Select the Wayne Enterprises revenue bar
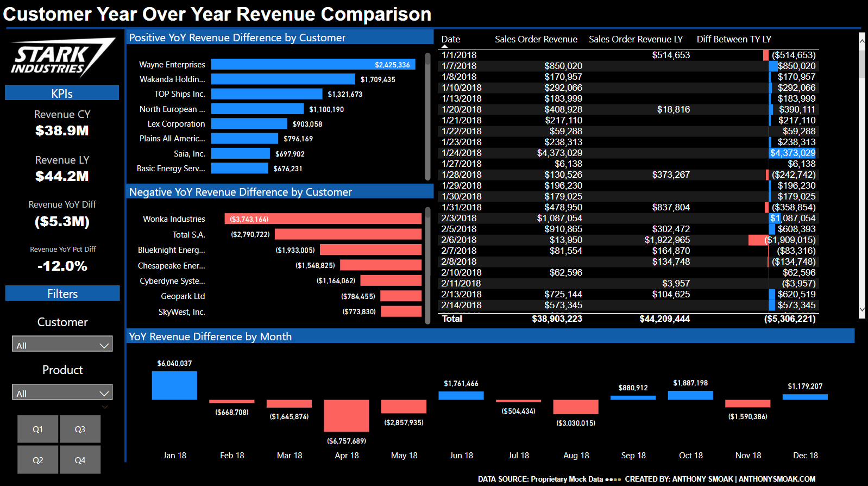This screenshot has height=486, width=868. (x=313, y=65)
